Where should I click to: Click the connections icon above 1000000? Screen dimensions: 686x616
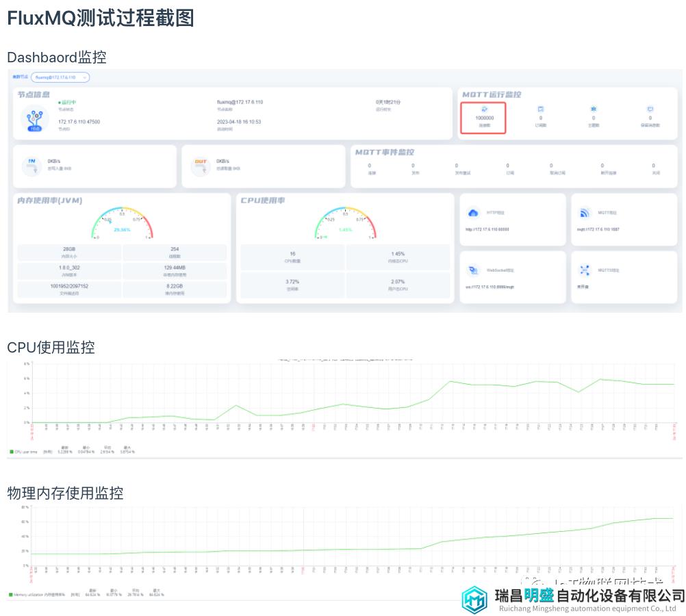tap(484, 109)
